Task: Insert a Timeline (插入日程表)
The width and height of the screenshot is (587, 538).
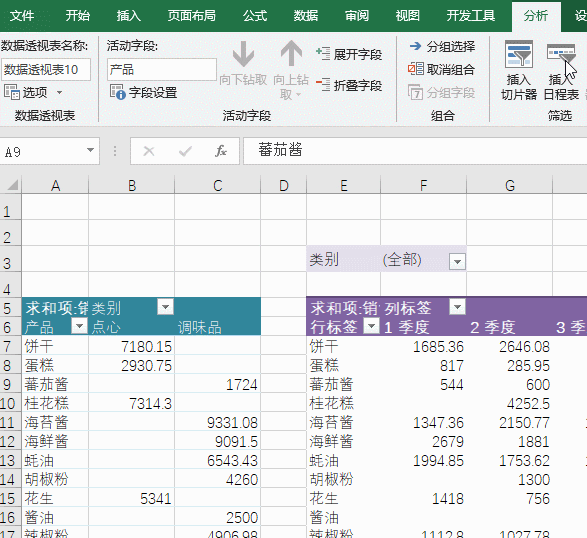Action: tap(561, 71)
